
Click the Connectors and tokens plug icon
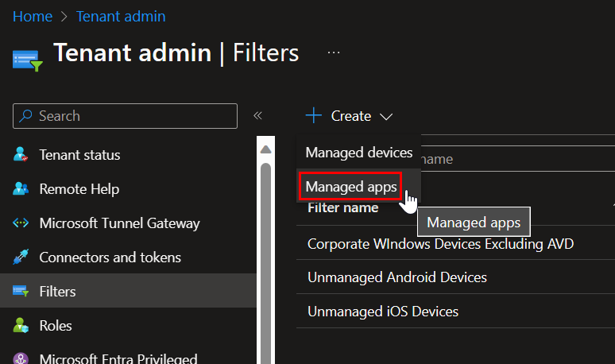click(21, 258)
